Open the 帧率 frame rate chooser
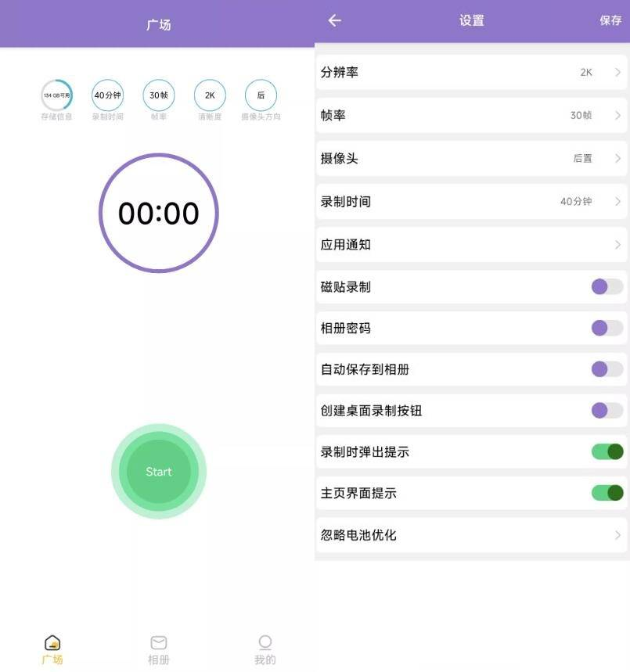630x672 pixels. point(471,116)
